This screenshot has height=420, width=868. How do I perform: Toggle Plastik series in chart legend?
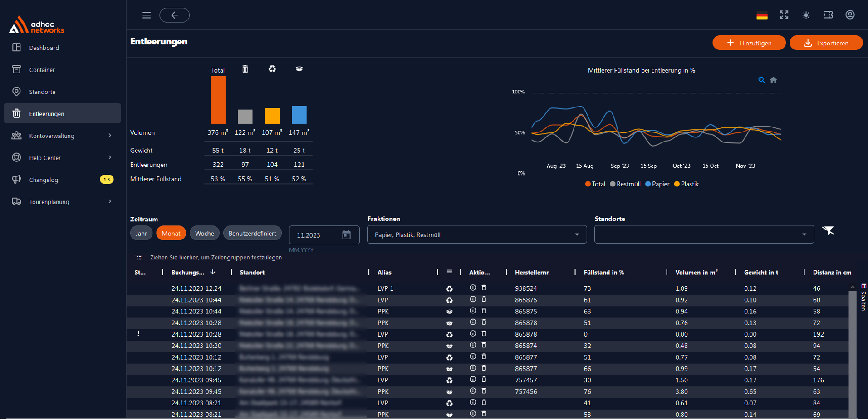coord(687,184)
